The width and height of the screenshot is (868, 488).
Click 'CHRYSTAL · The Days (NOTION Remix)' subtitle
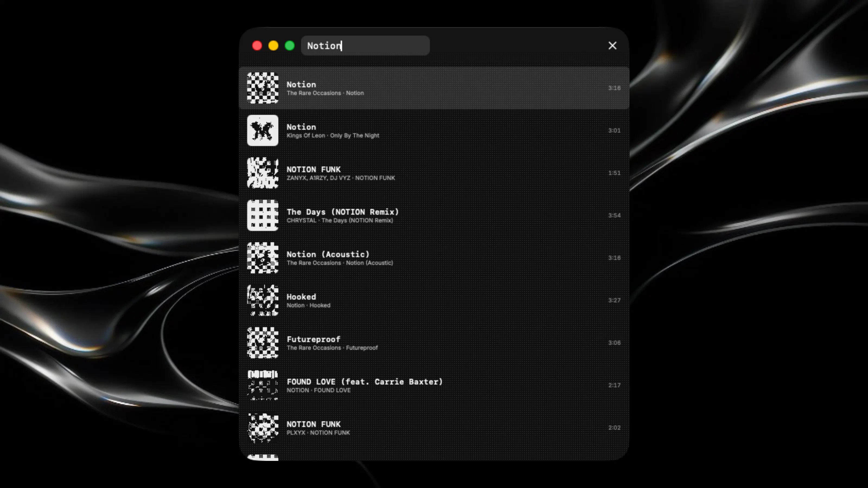[340, 220]
